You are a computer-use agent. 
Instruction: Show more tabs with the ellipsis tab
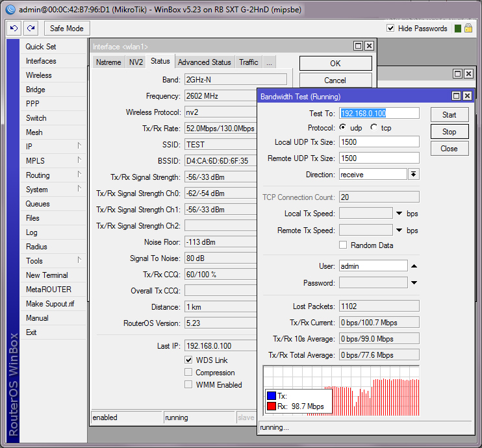coord(270,62)
